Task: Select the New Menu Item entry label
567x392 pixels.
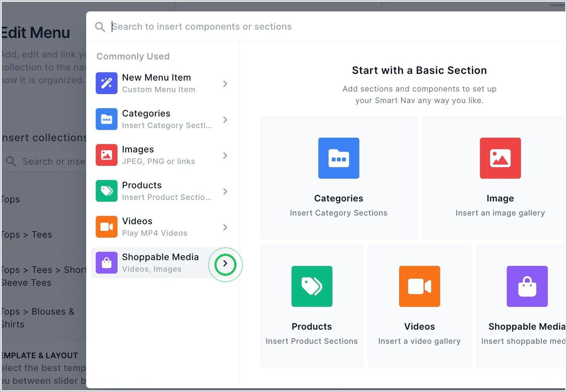Action: [x=156, y=77]
